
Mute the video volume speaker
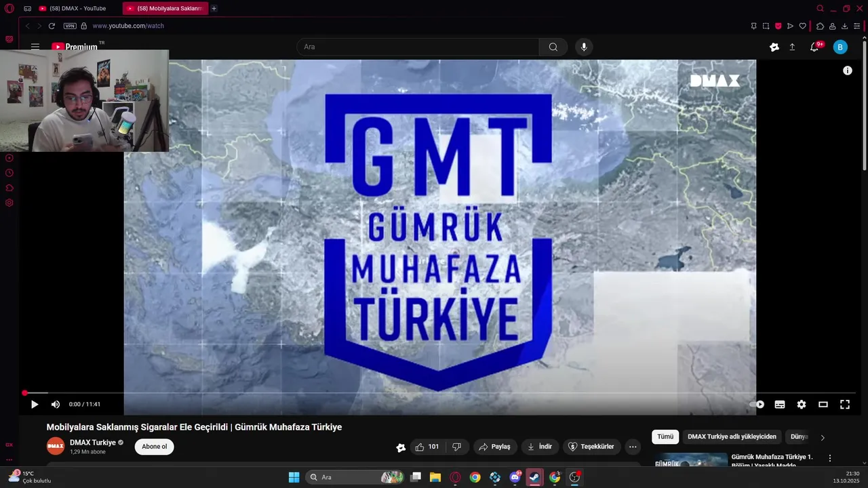pos(56,405)
